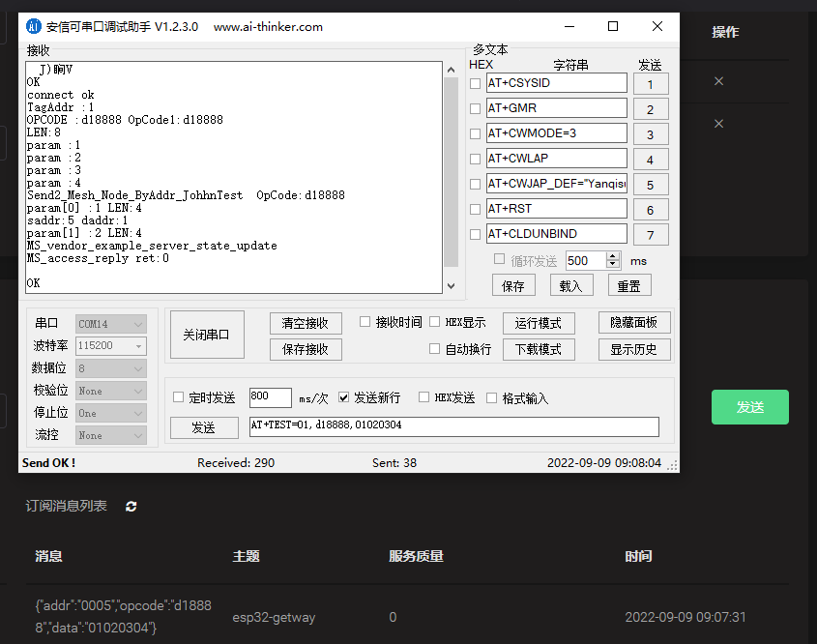Toggle HEX checkbox for AT+RST

point(475,209)
